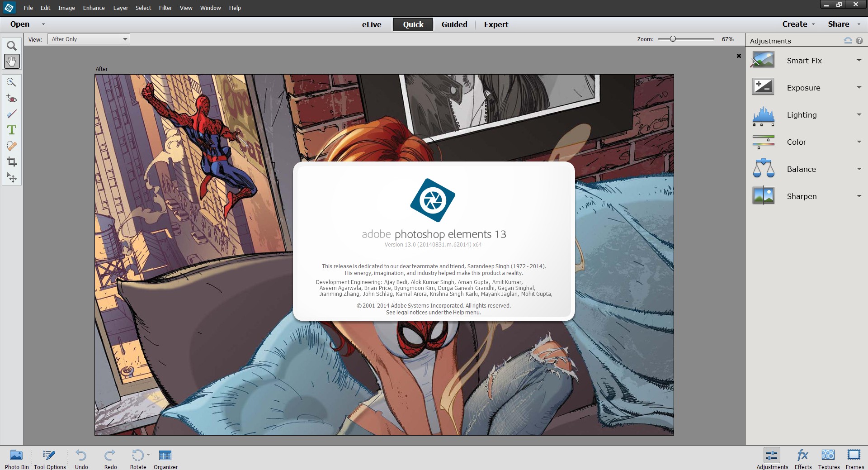Image resolution: width=868 pixels, height=470 pixels.
Task: Open the Image menu
Action: [x=66, y=8]
